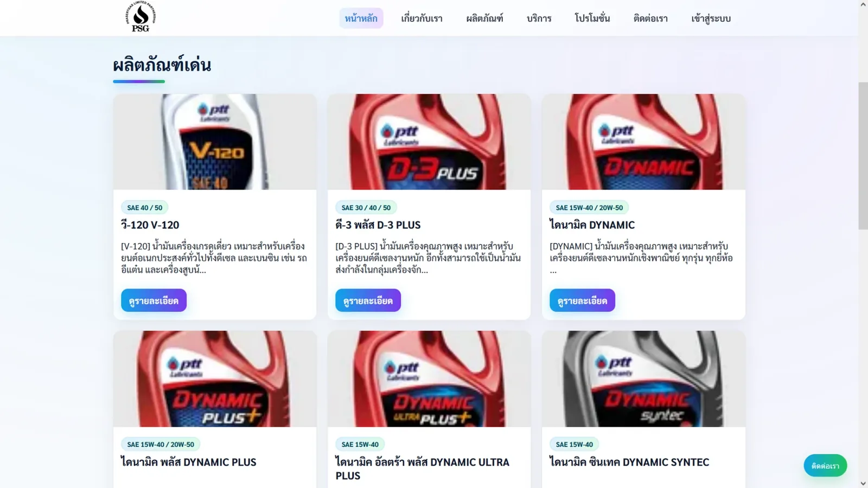Click the V-120 bottle product image
Viewport: 868px width, 488px height.
pyautogui.click(x=215, y=142)
